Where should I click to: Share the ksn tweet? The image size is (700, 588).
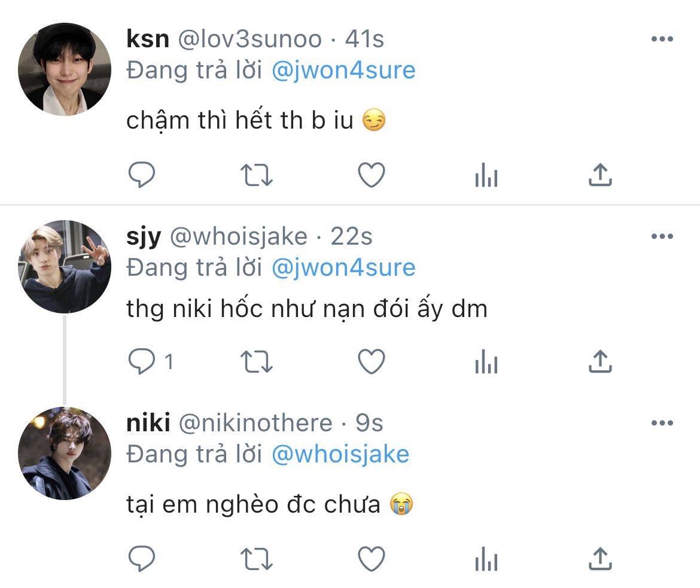pyautogui.click(x=600, y=175)
